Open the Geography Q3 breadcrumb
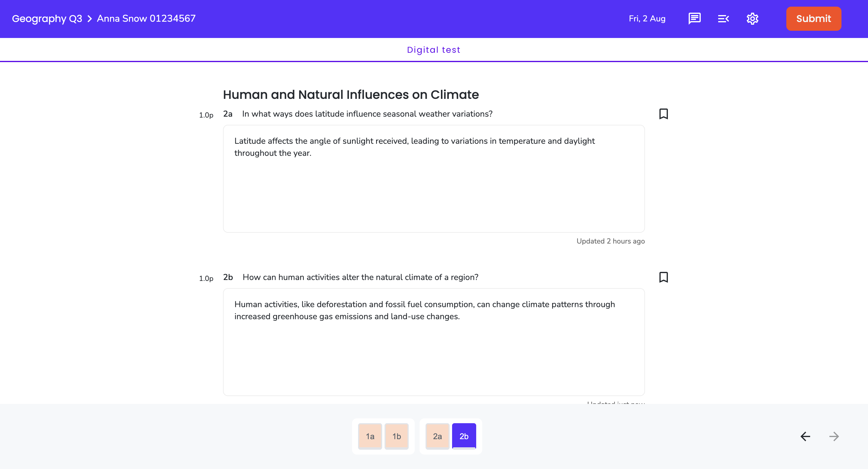This screenshot has height=469, width=868. pos(47,18)
